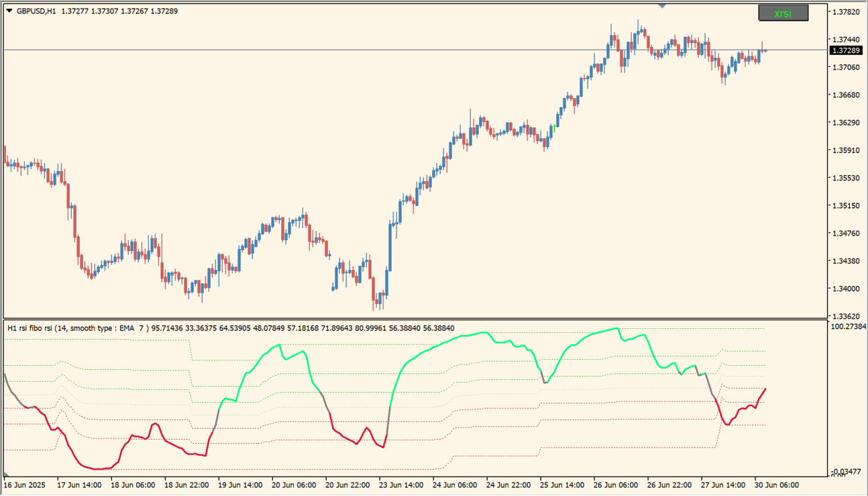Click the 30 Jun 06:00 time label
The height and width of the screenshot is (496, 868).
click(x=777, y=485)
